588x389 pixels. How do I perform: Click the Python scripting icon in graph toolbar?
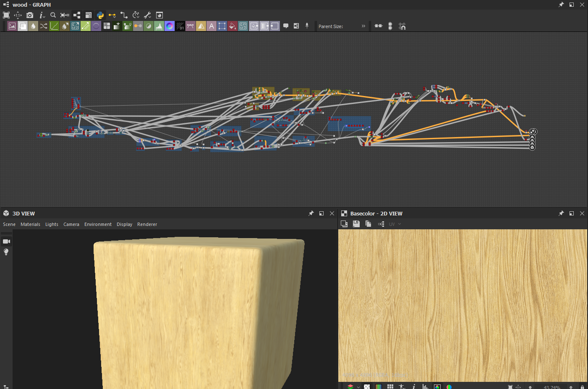100,15
